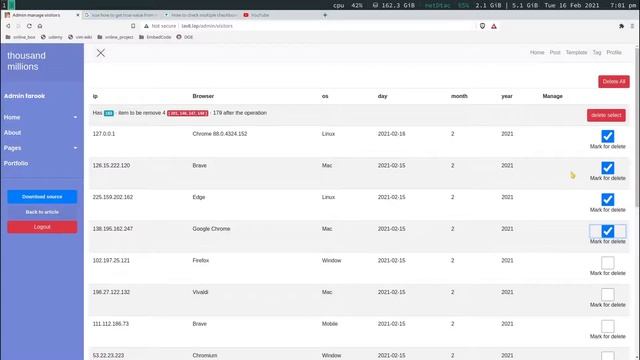Image resolution: width=640 pixels, height=360 pixels.
Task: Click the ip column header
Action: [95, 96]
